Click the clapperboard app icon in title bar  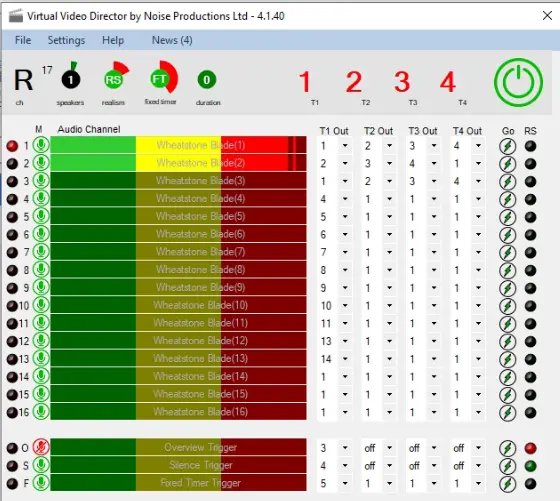[x=16, y=16]
